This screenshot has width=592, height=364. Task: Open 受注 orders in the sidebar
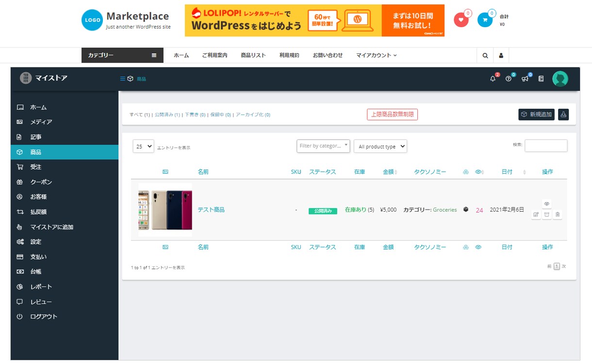[x=65, y=167]
